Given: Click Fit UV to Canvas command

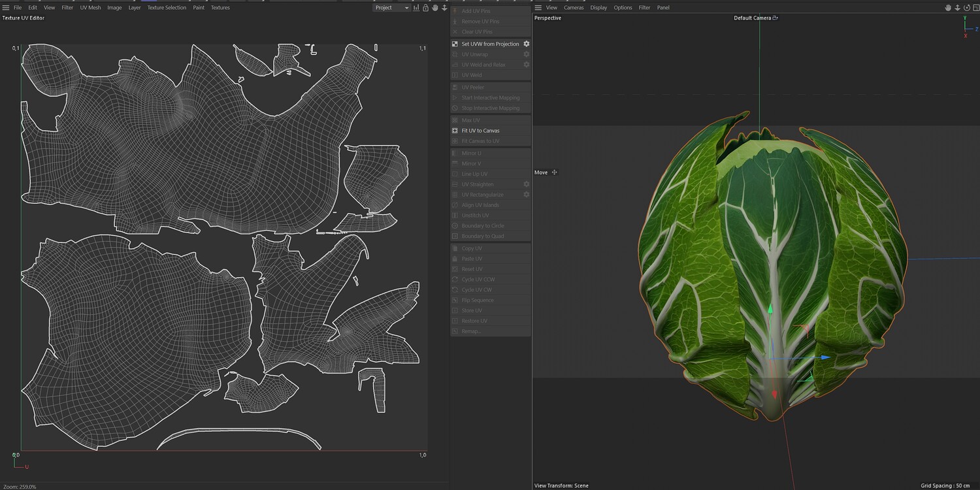Looking at the screenshot, I should 490,131.
